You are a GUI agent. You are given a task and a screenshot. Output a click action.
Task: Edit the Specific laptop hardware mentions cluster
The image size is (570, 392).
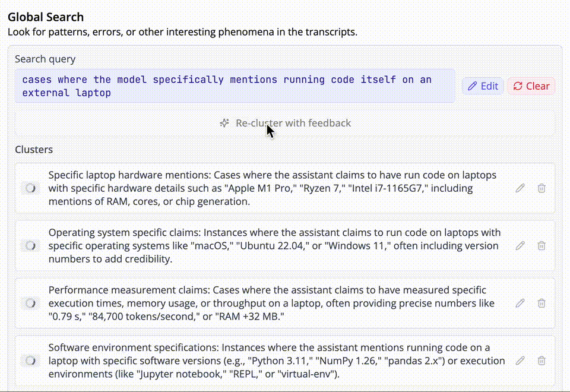520,188
